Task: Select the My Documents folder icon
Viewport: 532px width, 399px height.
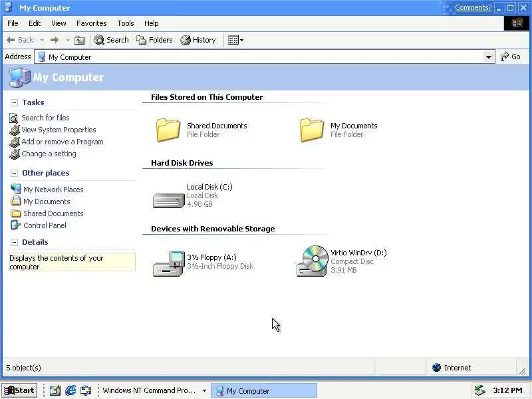Action: (x=311, y=130)
